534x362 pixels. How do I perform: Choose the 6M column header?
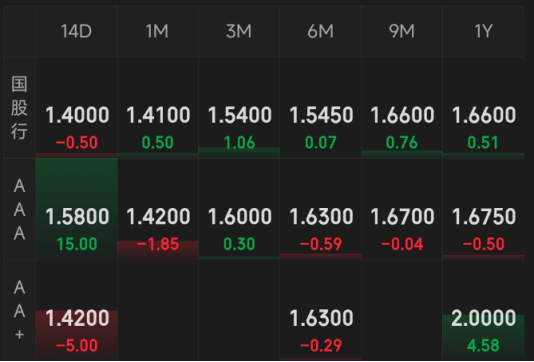(320, 31)
